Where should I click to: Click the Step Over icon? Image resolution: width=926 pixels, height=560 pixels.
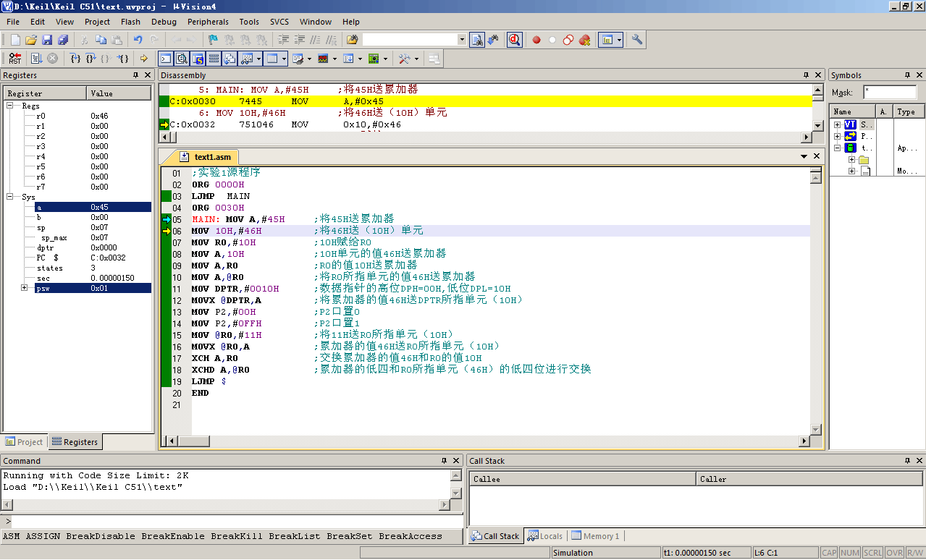[x=91, y=59]
